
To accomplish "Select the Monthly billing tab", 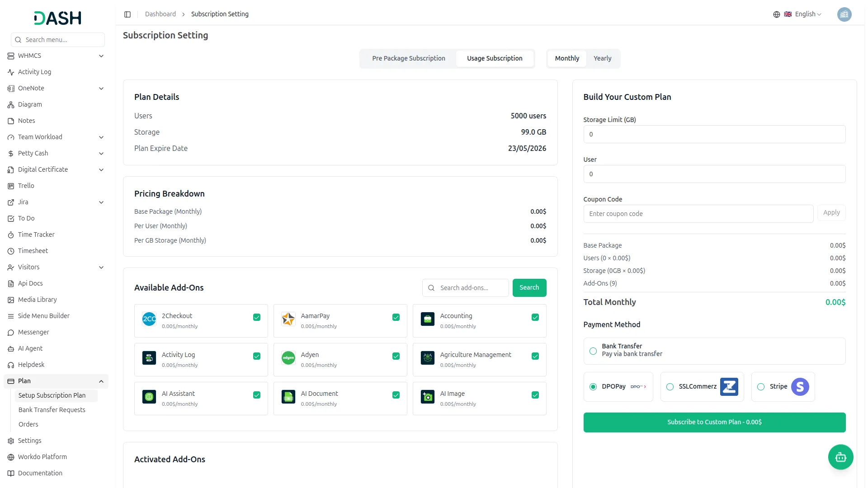I will tap(567, 58).
